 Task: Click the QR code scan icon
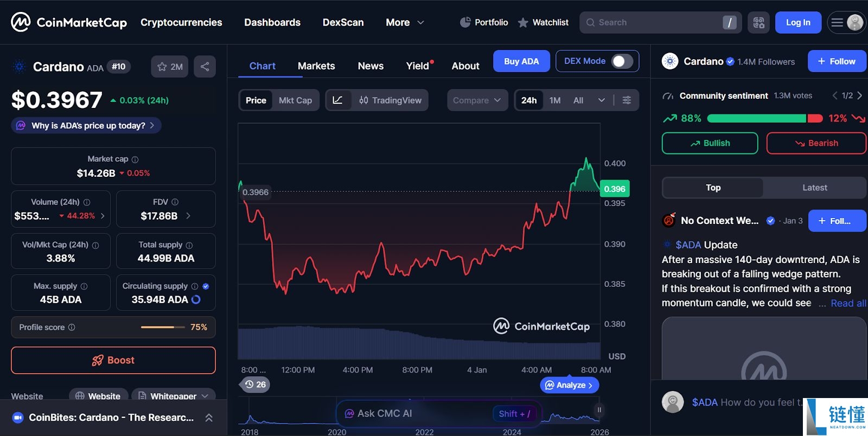[758, 23]
